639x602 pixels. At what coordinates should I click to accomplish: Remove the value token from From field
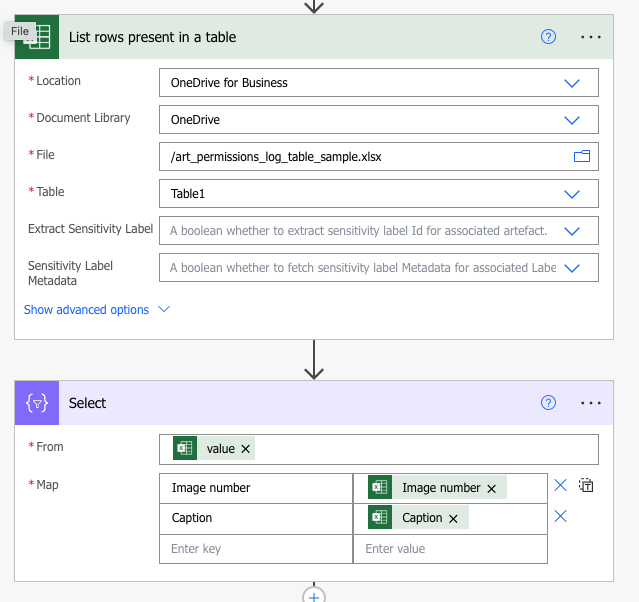pos(246,449)
